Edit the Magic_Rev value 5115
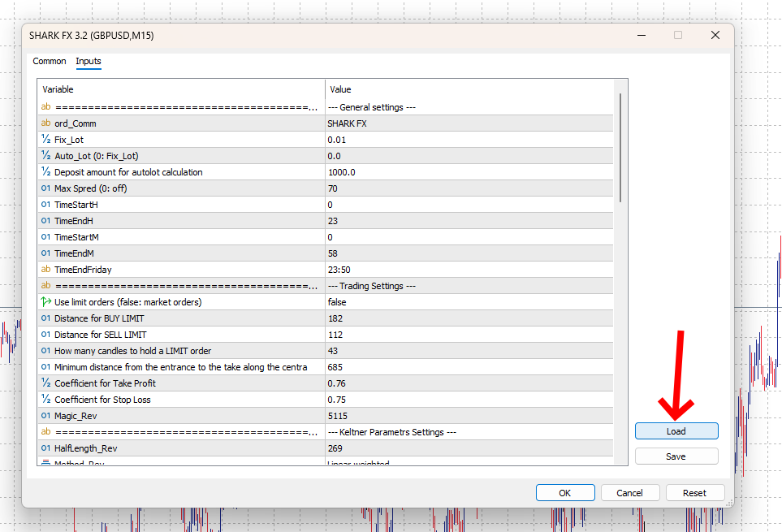This screenshot has height=532, width=782. pos(469,416)
